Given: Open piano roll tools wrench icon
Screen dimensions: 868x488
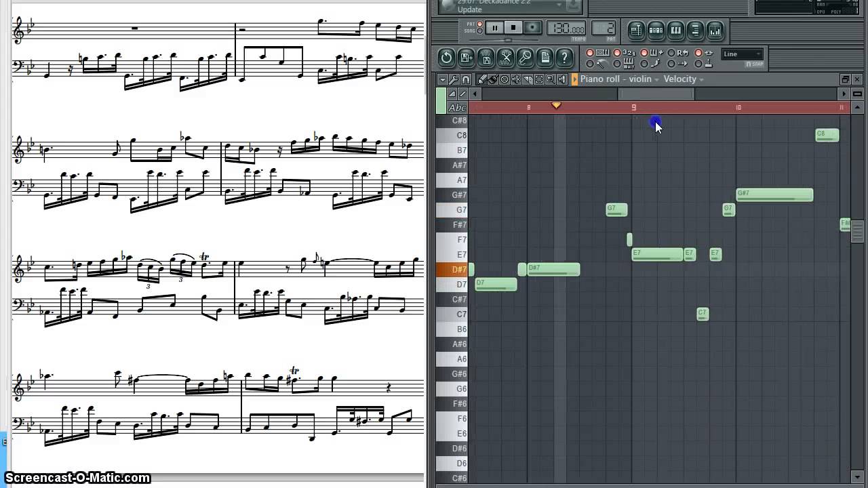Looking at the screenshot, I should coord(454,79).
